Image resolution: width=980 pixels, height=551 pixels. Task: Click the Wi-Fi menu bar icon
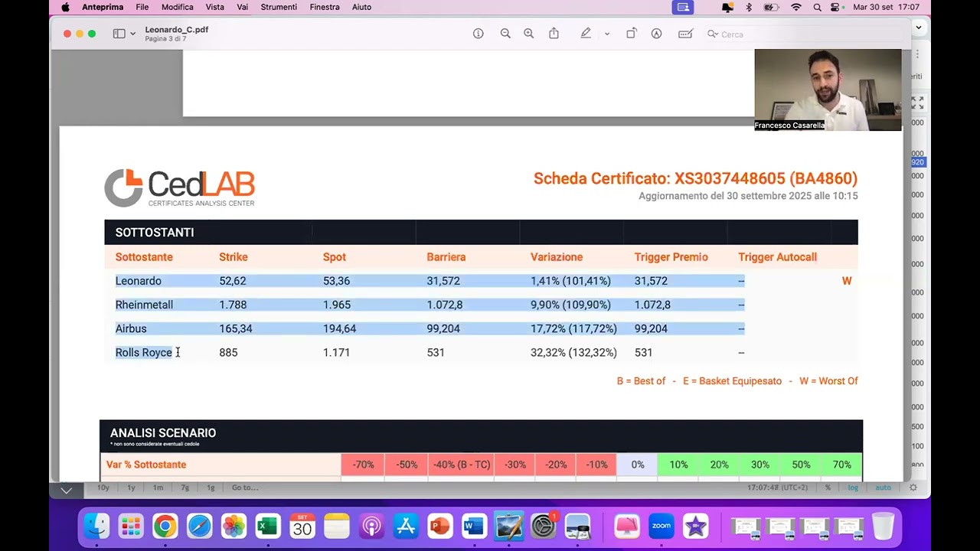click(796, 7)
